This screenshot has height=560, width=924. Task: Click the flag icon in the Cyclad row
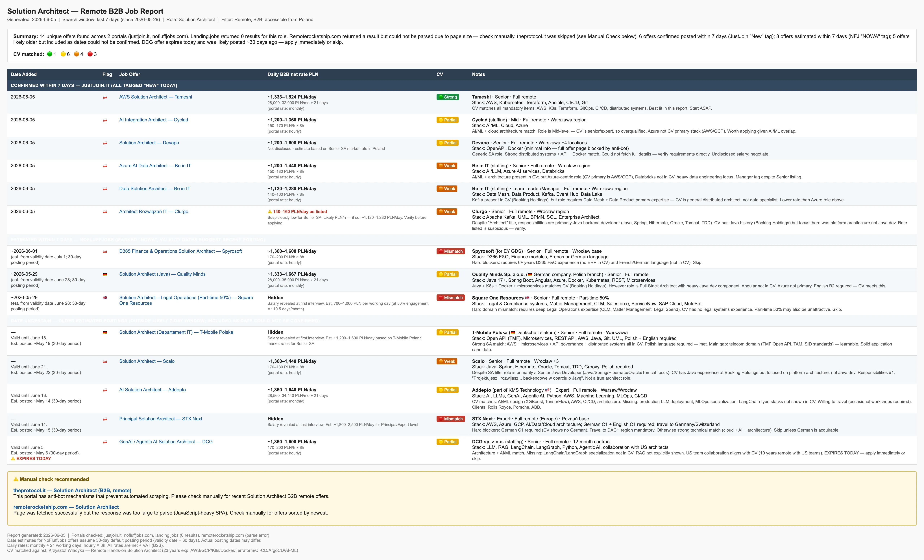coord(105,120)
